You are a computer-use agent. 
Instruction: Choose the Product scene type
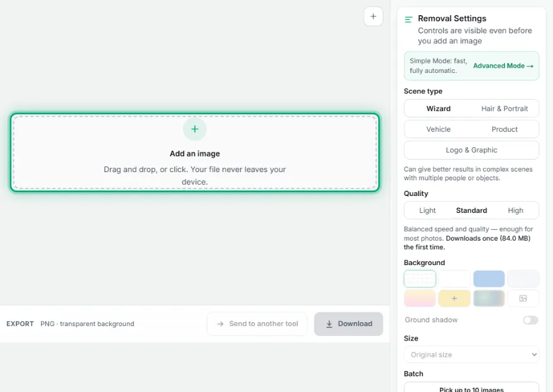coord(505,129)
